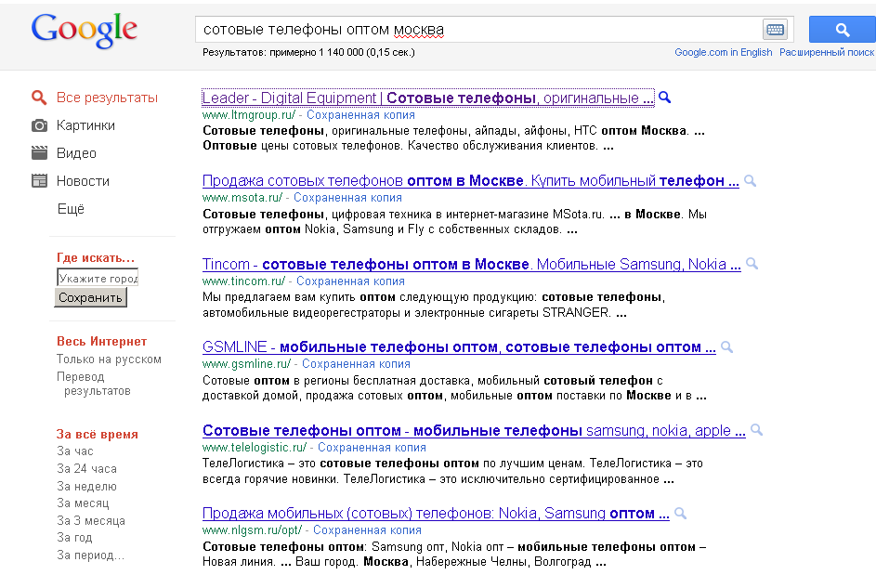
Task: Select the За всё время filter
Action: 98,434
